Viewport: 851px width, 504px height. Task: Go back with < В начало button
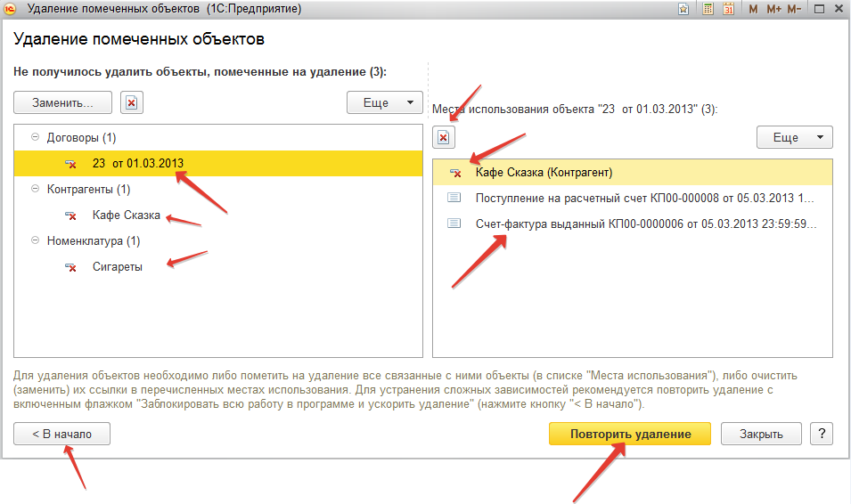[61, 434]
